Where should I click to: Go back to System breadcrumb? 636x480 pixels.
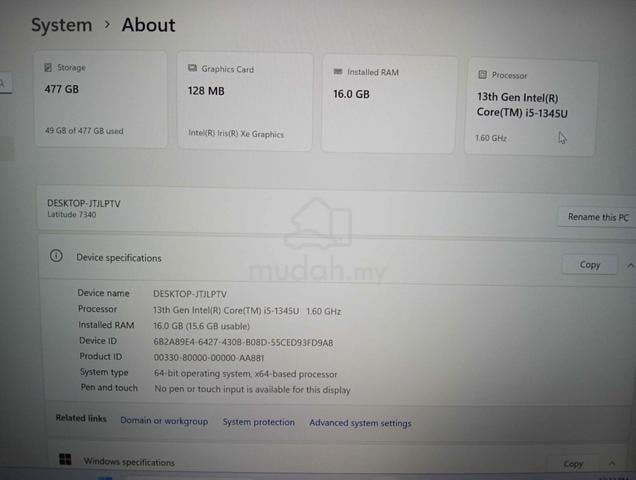click(62, 25)
